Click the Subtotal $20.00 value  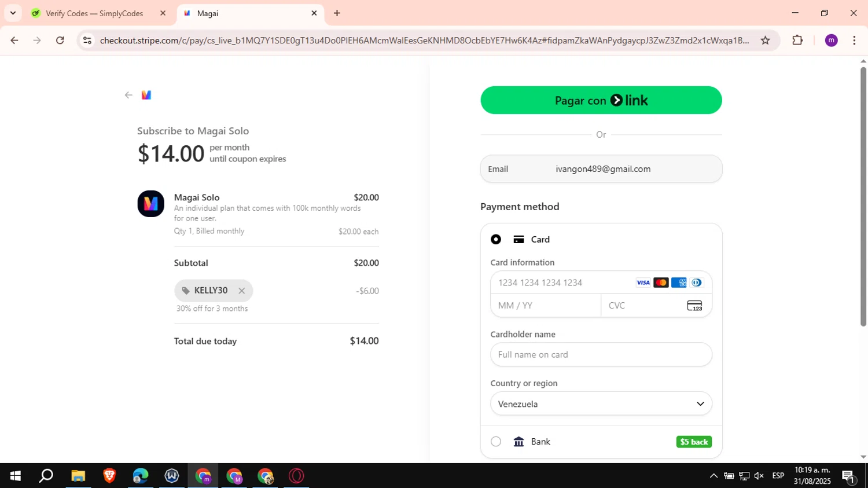[x=366, y=263]
